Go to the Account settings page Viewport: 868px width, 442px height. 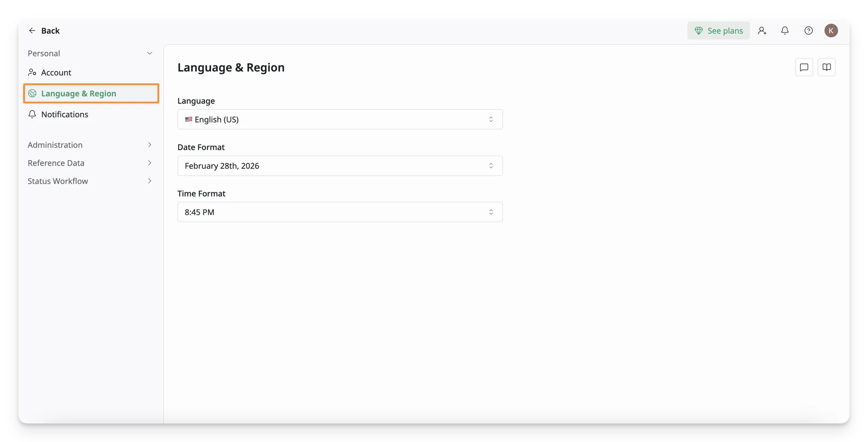click(x=90, y=72)
